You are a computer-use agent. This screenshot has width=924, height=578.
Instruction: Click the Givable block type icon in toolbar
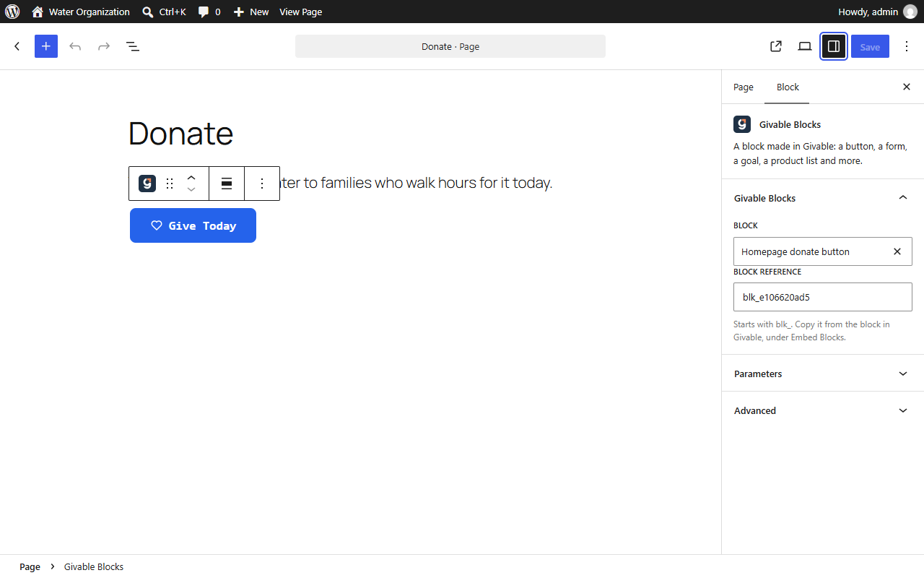click(147, 184)
